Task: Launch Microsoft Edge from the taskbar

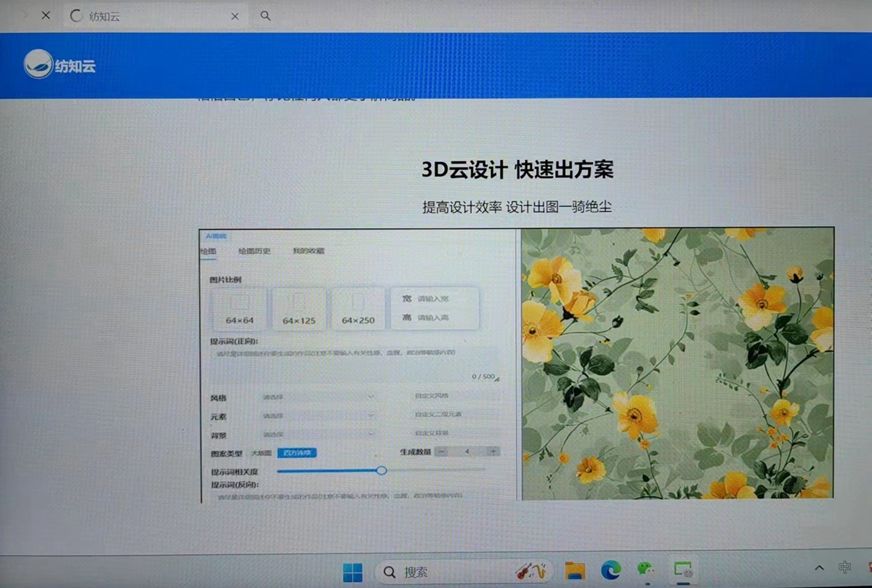Action: (610, 571)
